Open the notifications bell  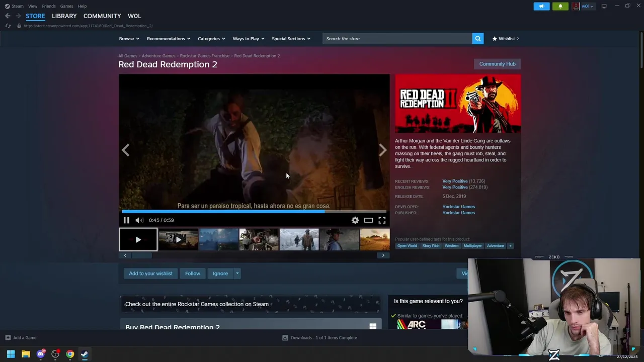pos(560,6)
